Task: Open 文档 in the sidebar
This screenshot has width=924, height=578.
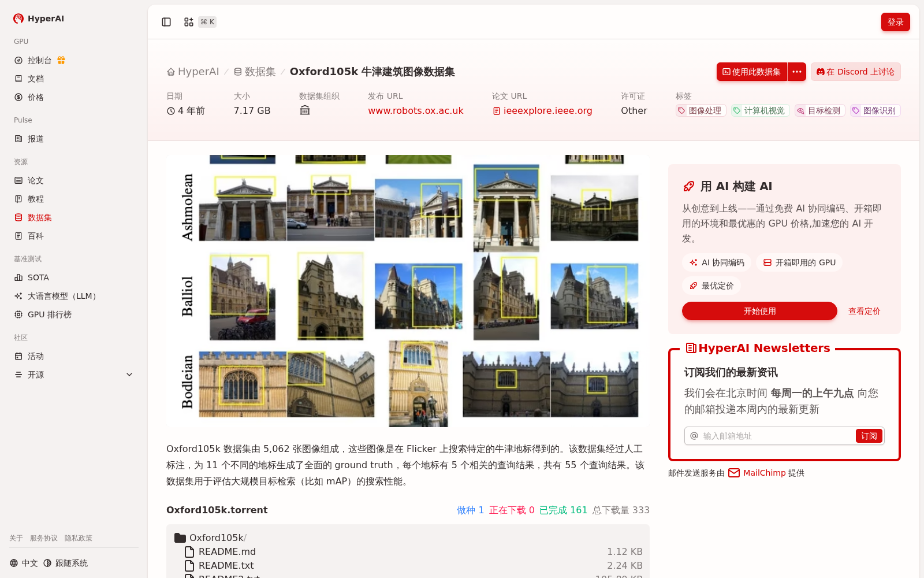Action: point(35,79)
